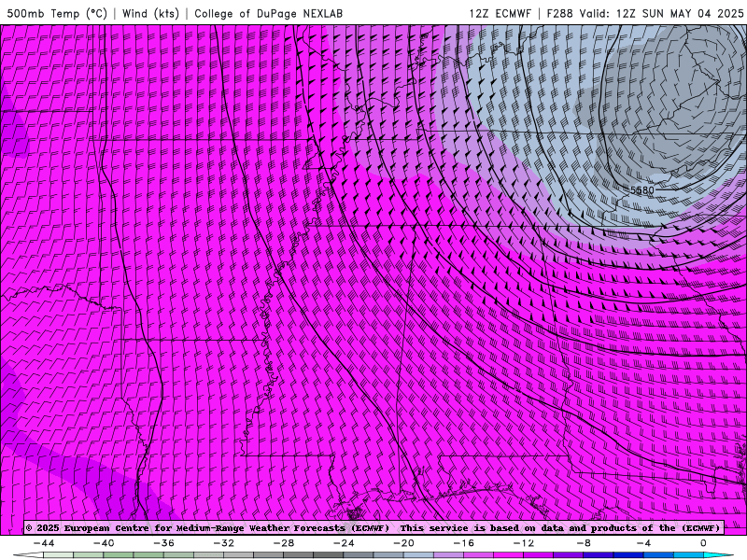Viewport: 747px width, 560px height.
Task: Click the '-4' color scale label
Action: coord(644,543)
